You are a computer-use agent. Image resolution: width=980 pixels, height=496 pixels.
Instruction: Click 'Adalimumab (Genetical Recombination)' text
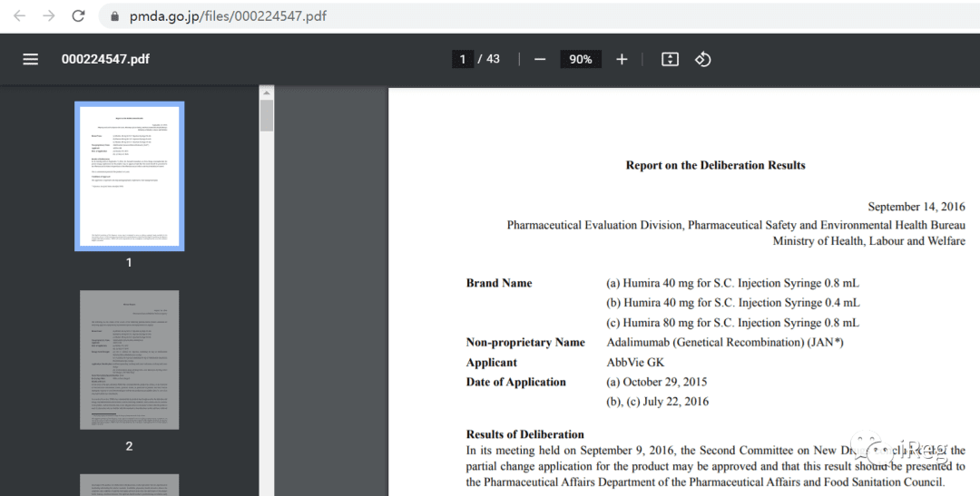click(x=704, y=343)
